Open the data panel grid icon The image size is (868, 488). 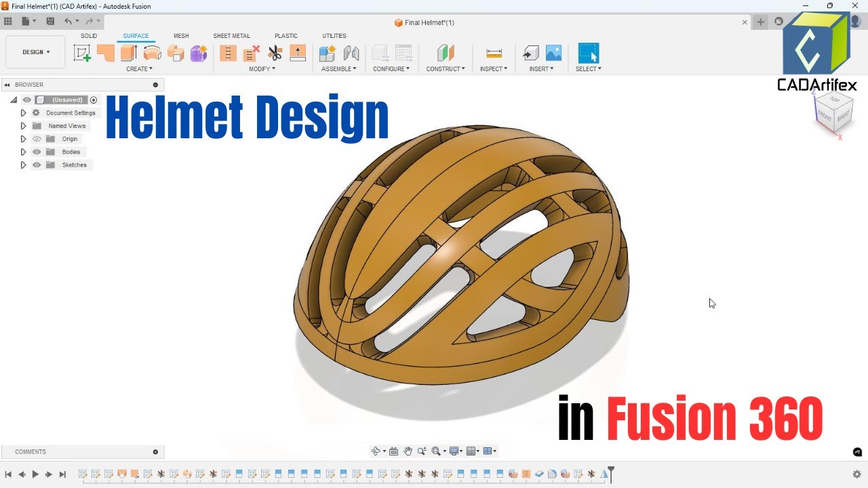[x=8, y=22]
